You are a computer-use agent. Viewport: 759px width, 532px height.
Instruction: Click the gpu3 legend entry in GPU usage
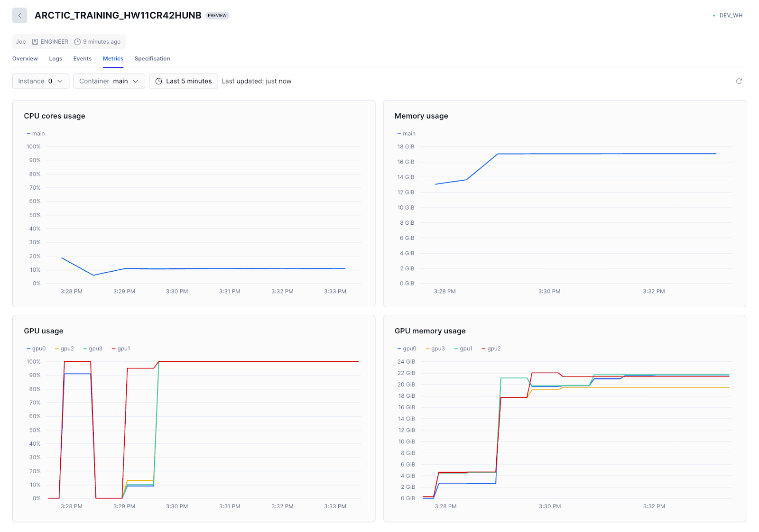[94, 349]
